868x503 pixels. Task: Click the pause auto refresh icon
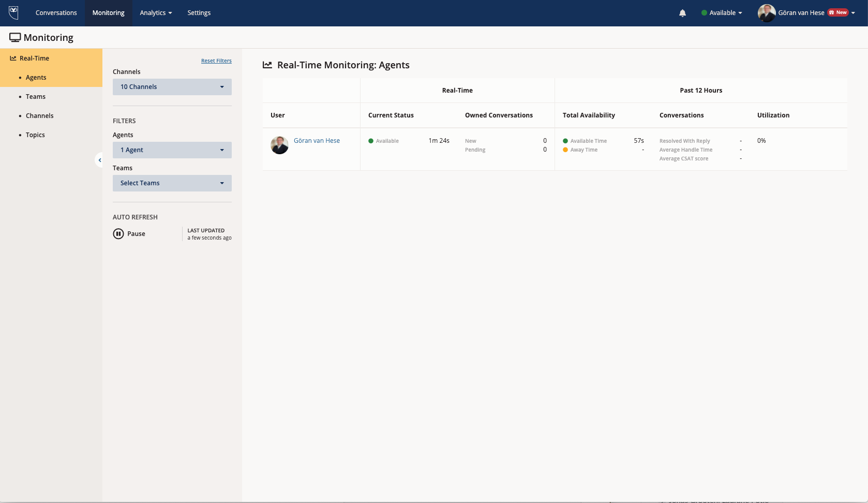click(118, 234)
